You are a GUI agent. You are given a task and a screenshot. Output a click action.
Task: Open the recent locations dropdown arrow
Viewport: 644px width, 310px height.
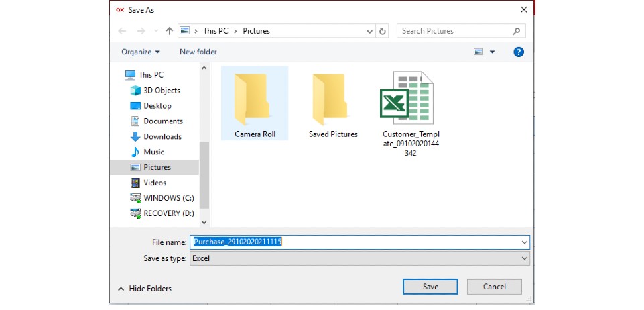156,31
